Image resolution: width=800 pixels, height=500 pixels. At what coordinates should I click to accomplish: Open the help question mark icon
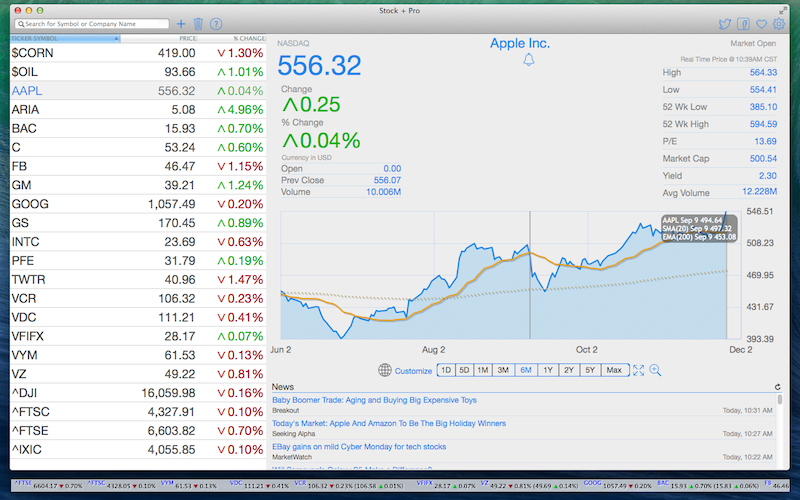coord(216,23)
